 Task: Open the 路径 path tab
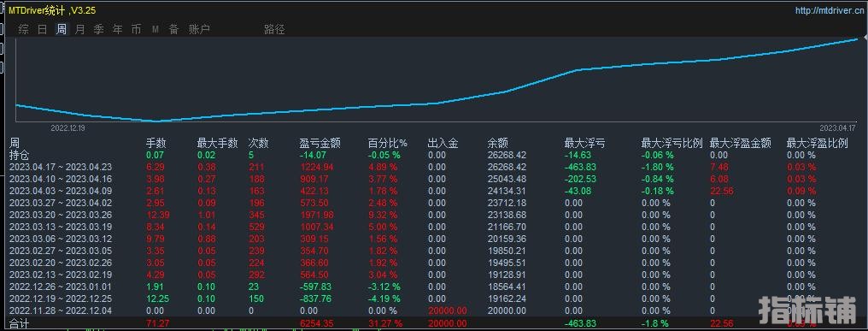[x=274, y=29]
